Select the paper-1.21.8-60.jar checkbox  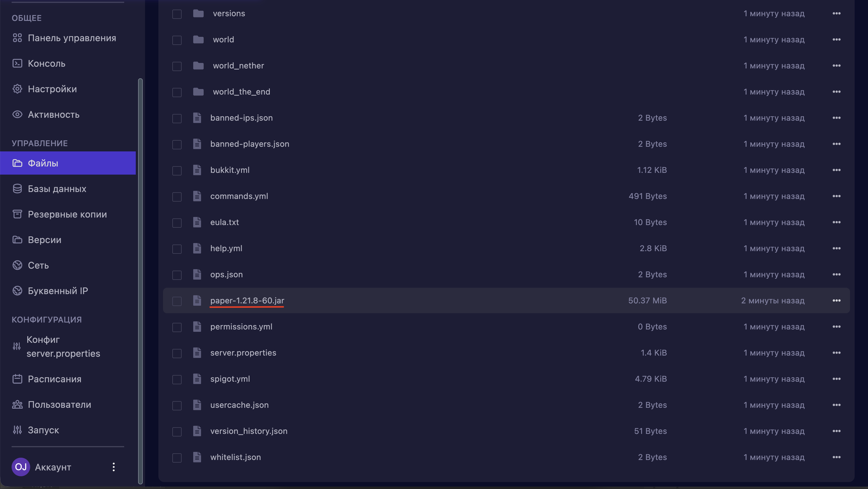point(177,301)
